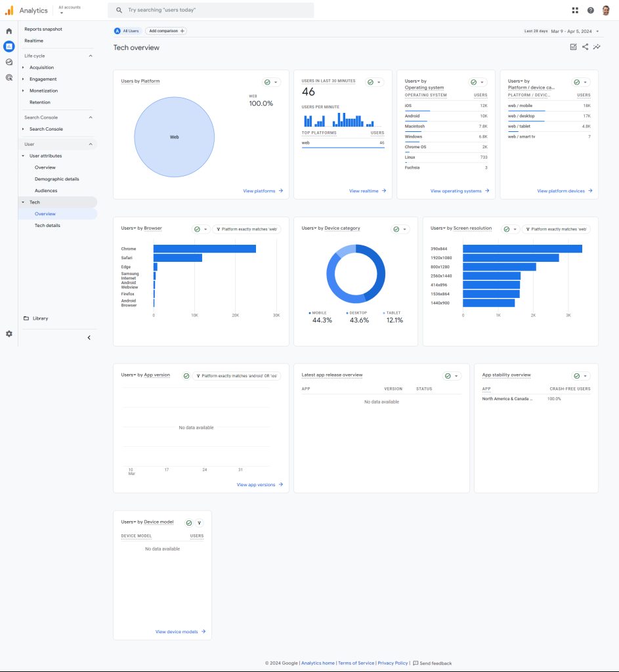Click the All Users segment chip
The image size is (619, 672).
click(x=127, y=31)
